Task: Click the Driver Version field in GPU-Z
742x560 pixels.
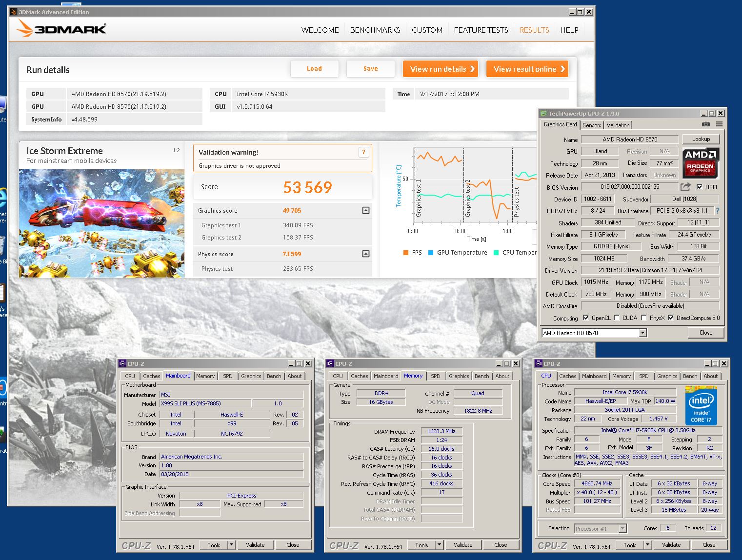Action: [x=650, y=270]
